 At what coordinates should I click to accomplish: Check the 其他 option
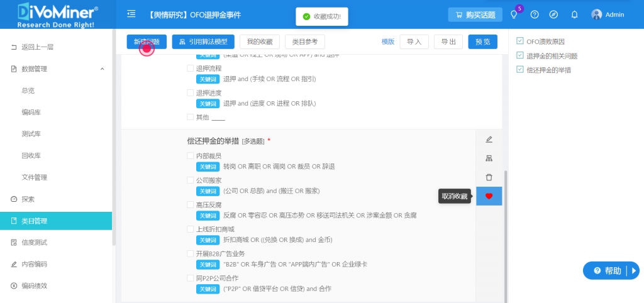point(190,117)
